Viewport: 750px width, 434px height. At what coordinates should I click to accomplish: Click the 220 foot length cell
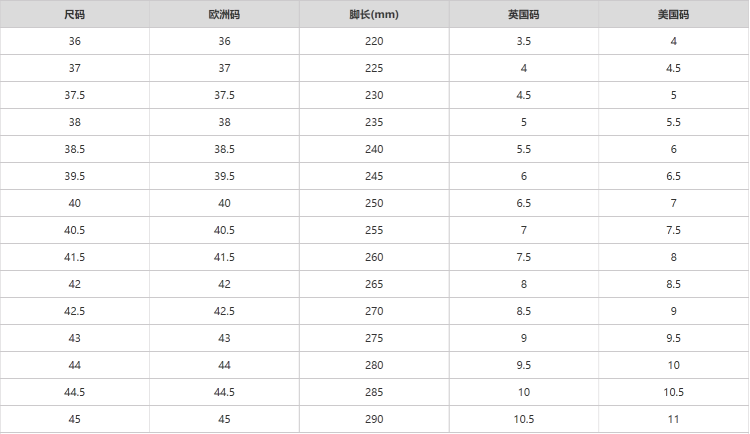[x=374, y=41]
